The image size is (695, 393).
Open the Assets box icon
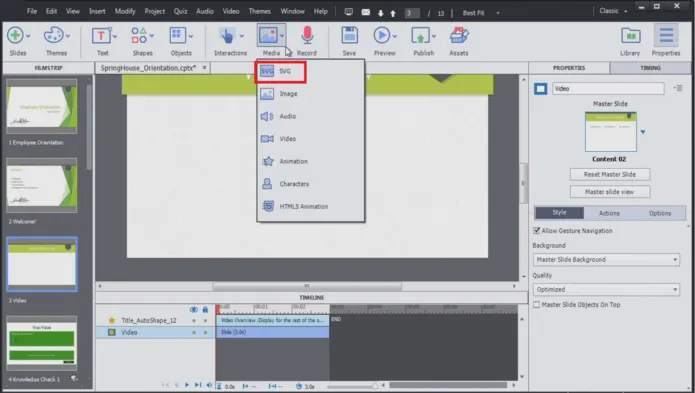459,35
